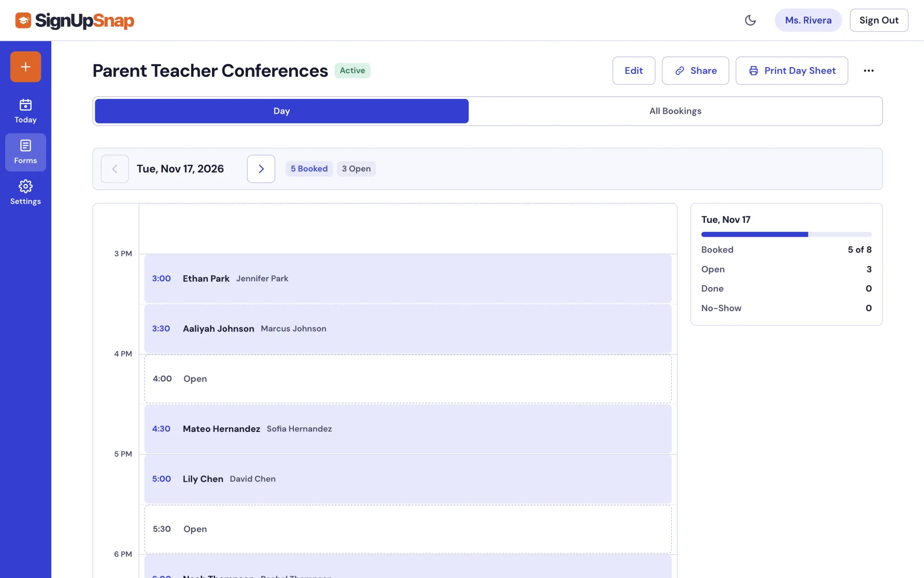Open the Today calendar view in sidebar
The height and width of the screenshot is (578, 924).
point(25,111)
